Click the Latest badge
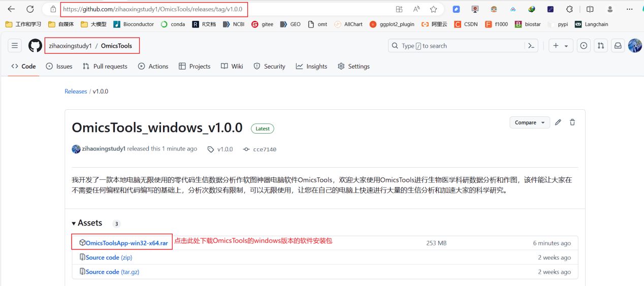 tap(263, 129)
